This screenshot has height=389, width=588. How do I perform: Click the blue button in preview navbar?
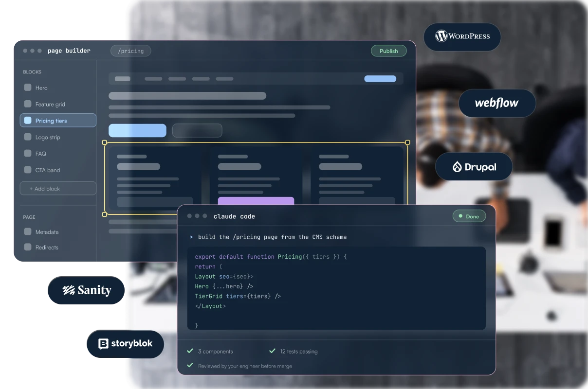point(380,79)
